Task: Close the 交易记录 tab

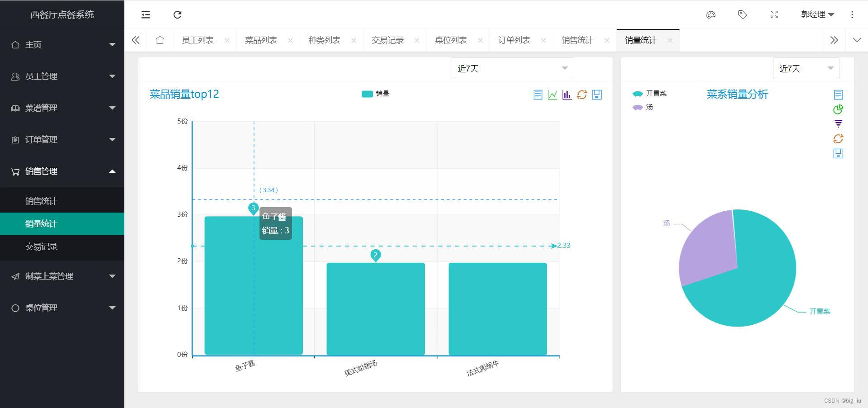Action: [417, 40]
